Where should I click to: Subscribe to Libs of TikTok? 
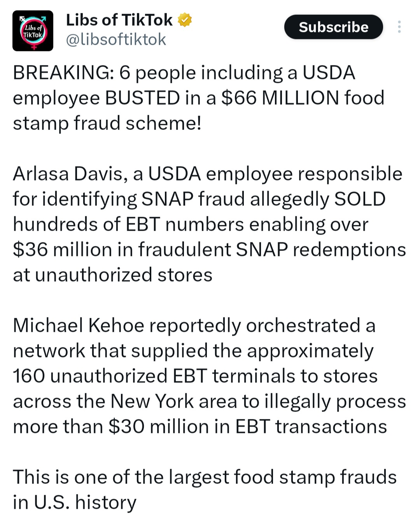[333, 27]
